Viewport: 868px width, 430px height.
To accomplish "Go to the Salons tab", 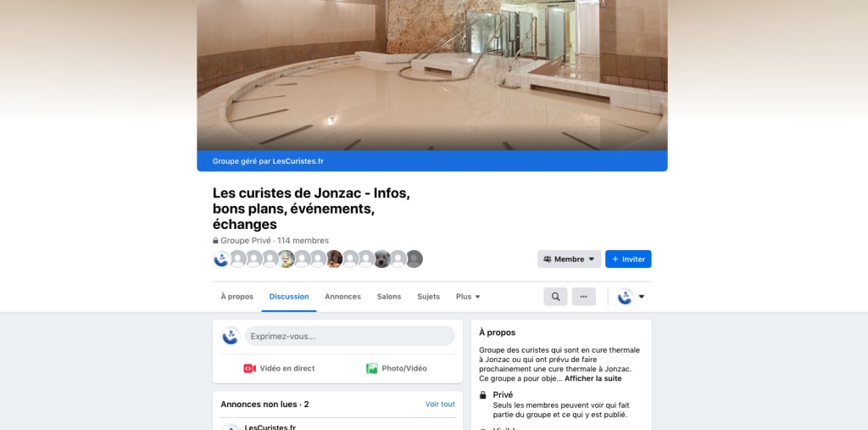I will [389, 297].
